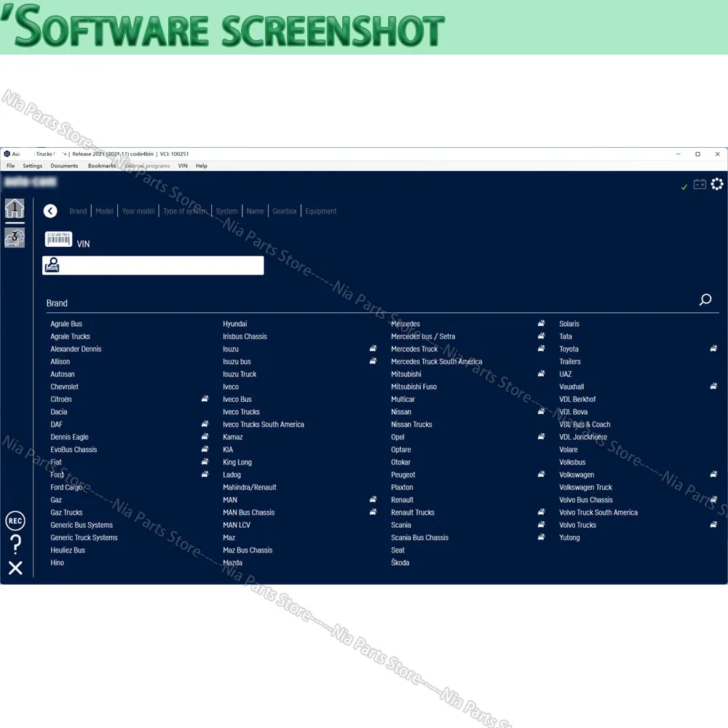The height and width of the screenshot is (728, 728).
Task: Choose the Plaxton brand
Action: [402, 488]
